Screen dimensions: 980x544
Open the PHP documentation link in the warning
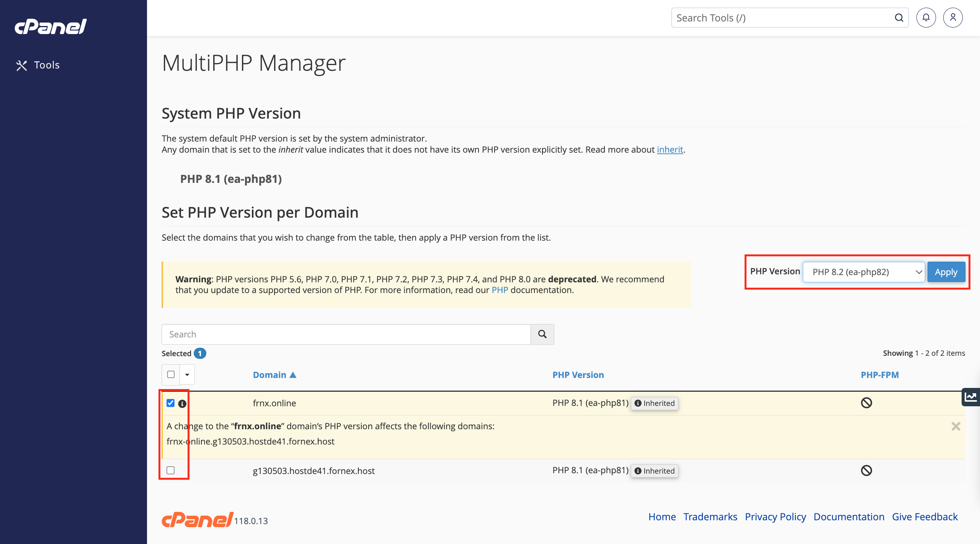pyautogui.click(x=500, y=290)
